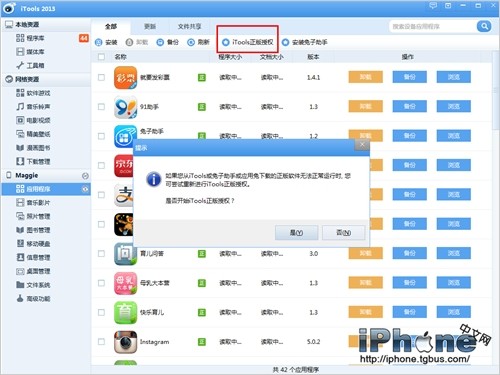This screenshot has width=500, height=375.
Task: Tick the checkbox for the 彩票 app row
Action: pos(101,77)
